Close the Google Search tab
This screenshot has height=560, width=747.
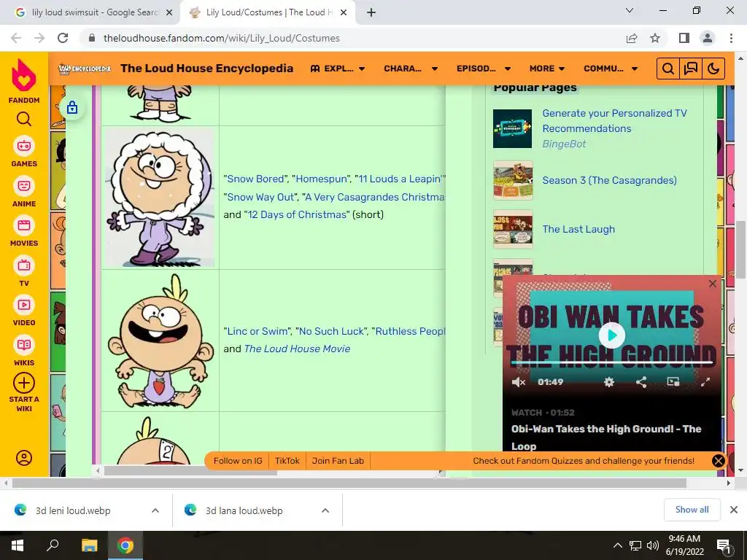169,12
